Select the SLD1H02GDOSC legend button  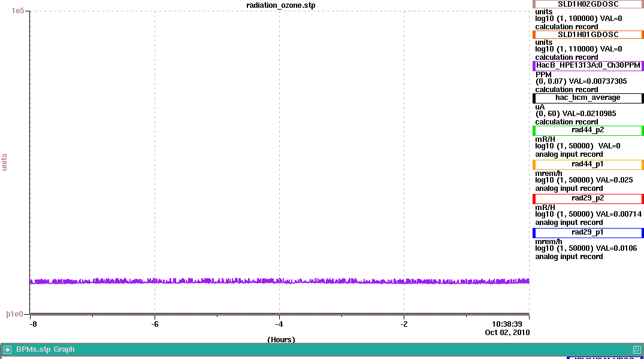(x=588, y=4)
